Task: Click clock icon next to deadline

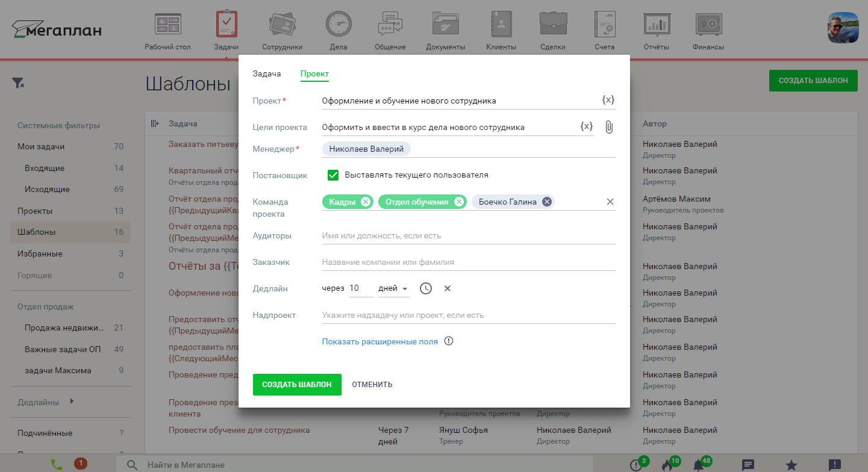Action: [426, 288]
